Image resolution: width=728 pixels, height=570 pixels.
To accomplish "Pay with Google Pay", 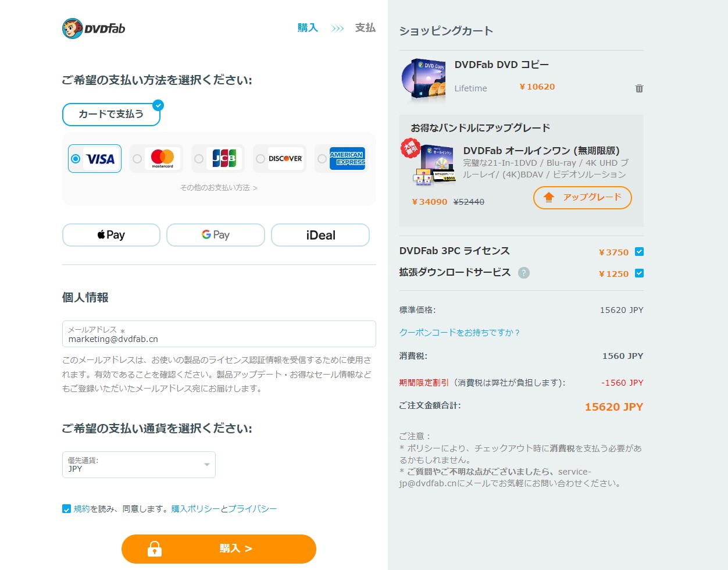I will pyautogui.click(x=216, y=235).
